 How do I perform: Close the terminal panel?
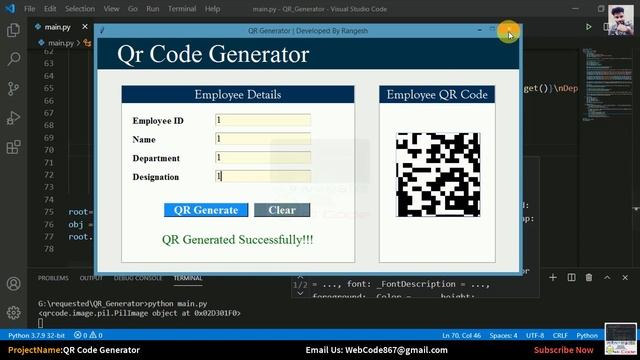pos(625,278)
